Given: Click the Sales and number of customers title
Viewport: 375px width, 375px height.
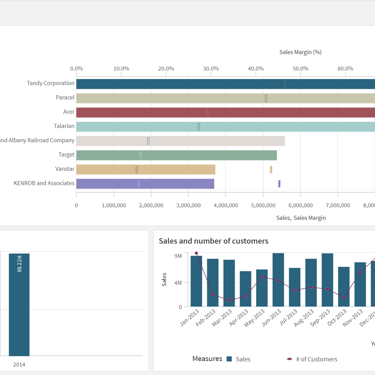Looking at the screenshot, I should click(213, 241).
